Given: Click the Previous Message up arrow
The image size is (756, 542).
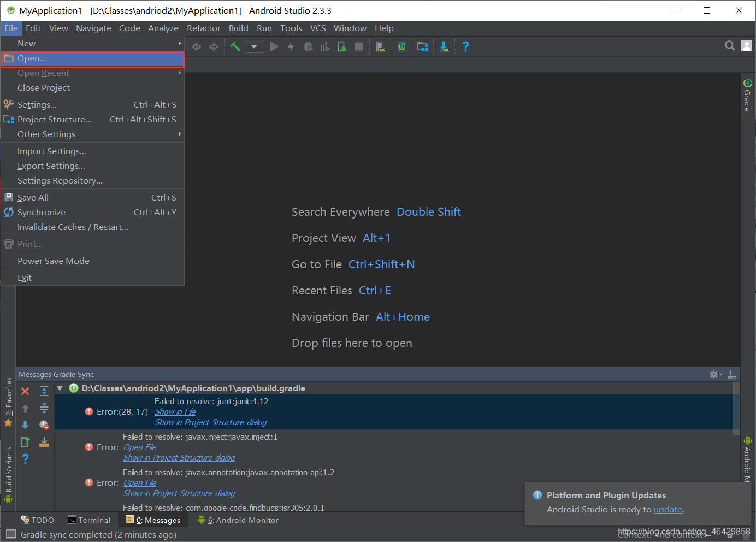Looking at the screenshot, I should coord(25,408).
